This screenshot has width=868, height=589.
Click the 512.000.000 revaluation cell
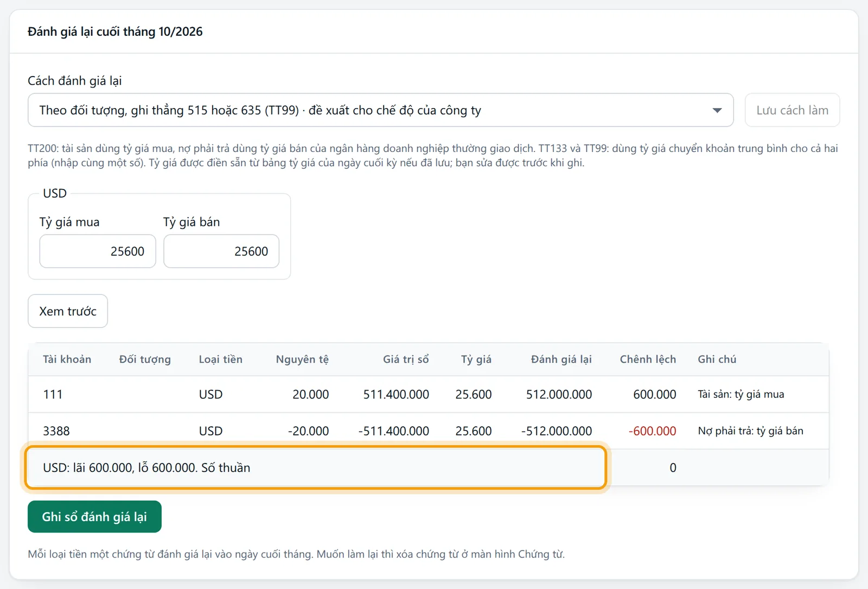click(559, 395)
